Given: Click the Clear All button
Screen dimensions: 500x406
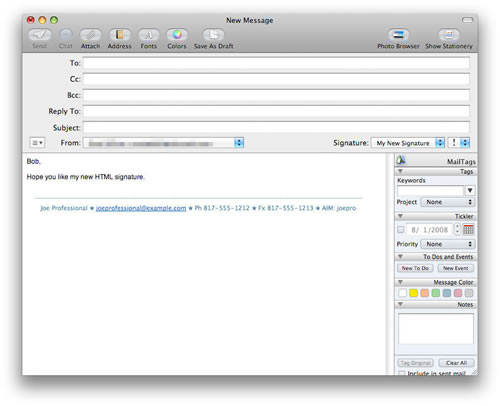Looking at the screenshot, I should [x=456, y=363].
